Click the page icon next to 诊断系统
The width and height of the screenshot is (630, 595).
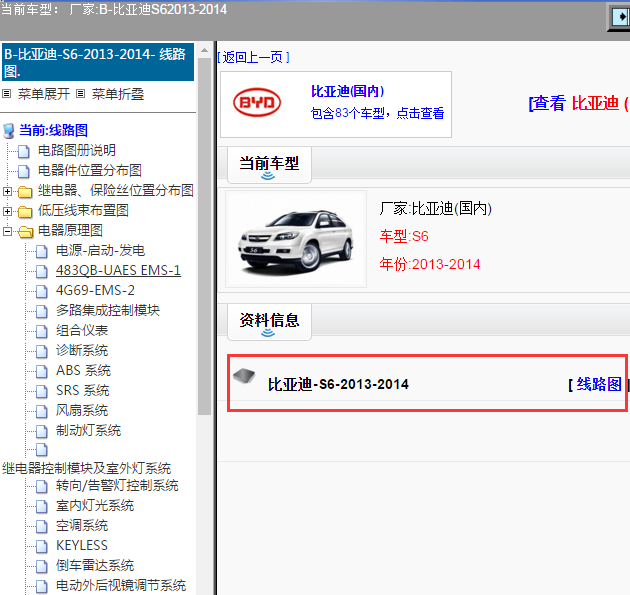[42, 352]
